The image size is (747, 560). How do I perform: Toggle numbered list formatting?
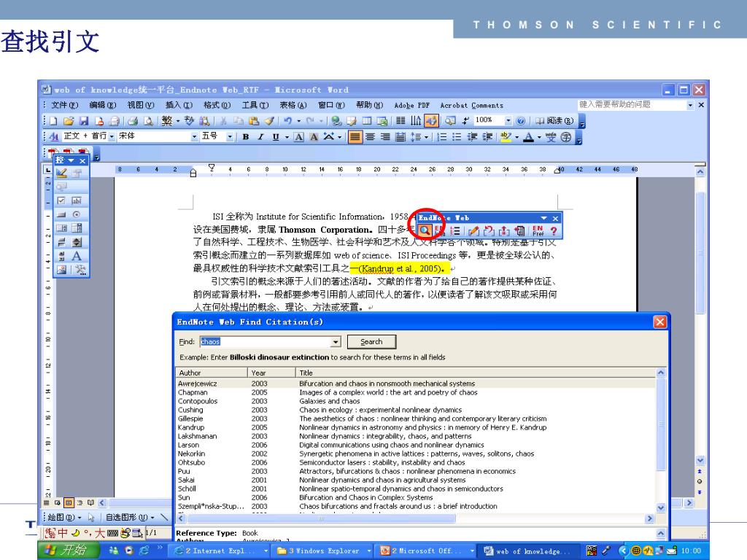pyautogui.click(x=442, y=137)
